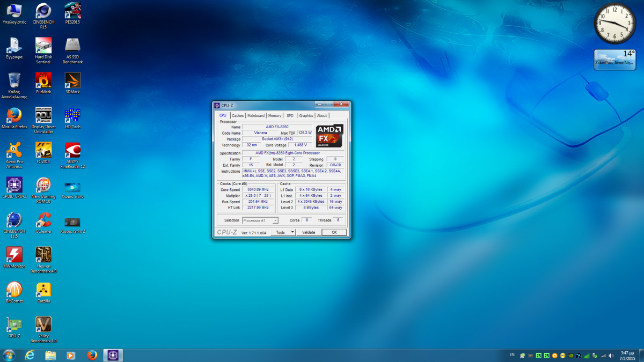Click the 1.488 V core voltage value
The width and height of the screenshot is (644, 362).
[x=301, y=145]
